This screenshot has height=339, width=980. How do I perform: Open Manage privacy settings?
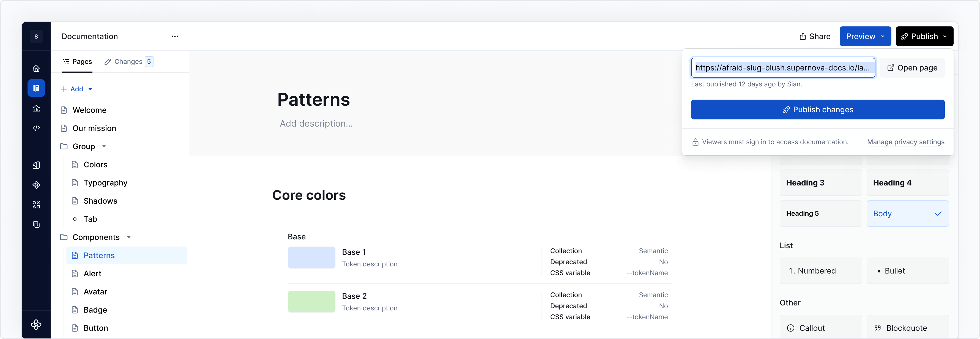pos(905,141)
